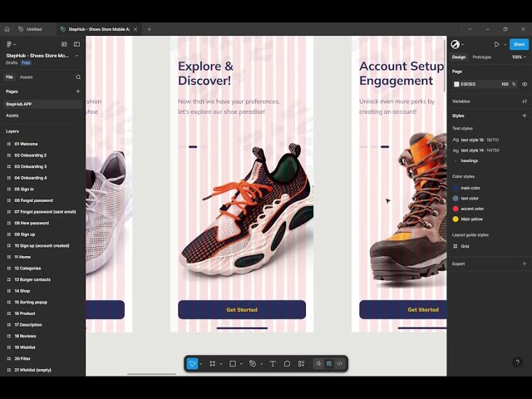Image resolution: width=532 pixels, height=399 pixels.
Task: Switch to the Assets tab
Action: pos(26,77)
